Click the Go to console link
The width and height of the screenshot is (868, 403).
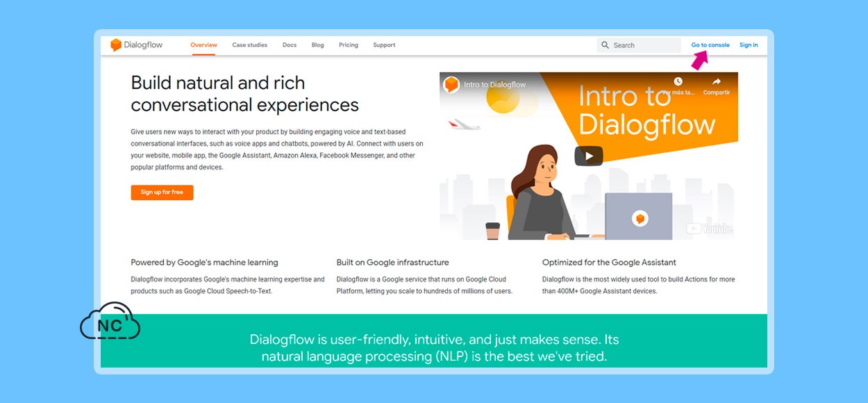(710, 45)
